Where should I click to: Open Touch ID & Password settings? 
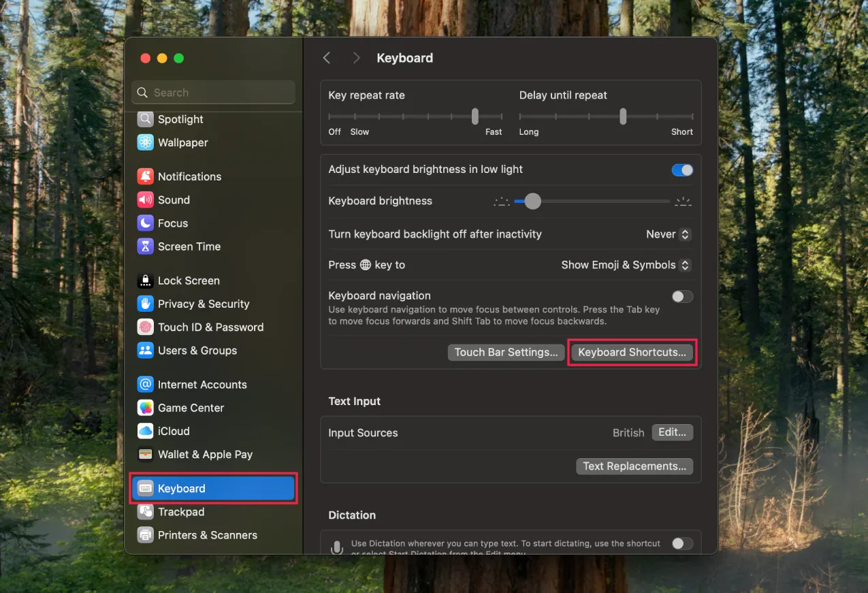click(213, 327)
